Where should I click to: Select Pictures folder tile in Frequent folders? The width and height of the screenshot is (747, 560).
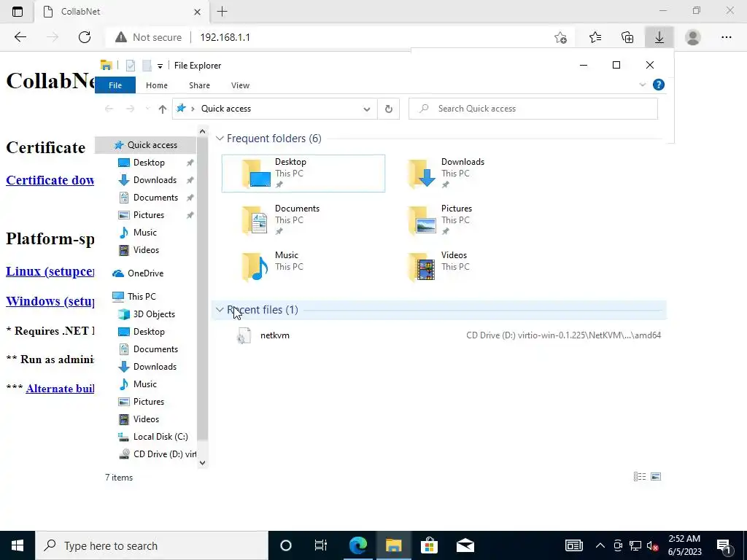tap(469, 220)
